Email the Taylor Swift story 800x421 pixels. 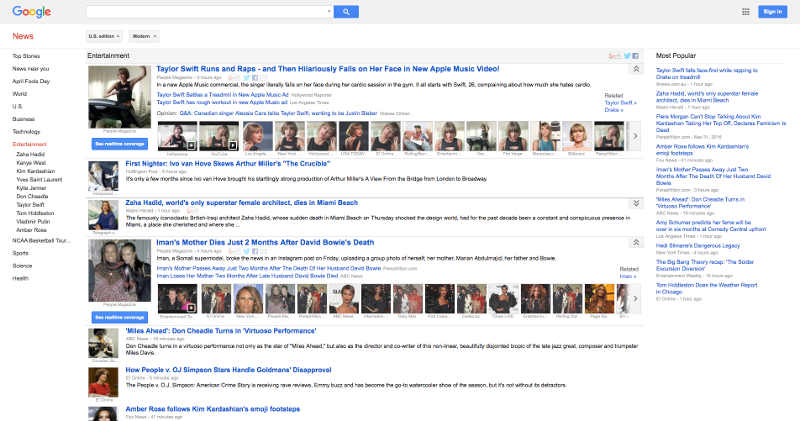point(263,78)
